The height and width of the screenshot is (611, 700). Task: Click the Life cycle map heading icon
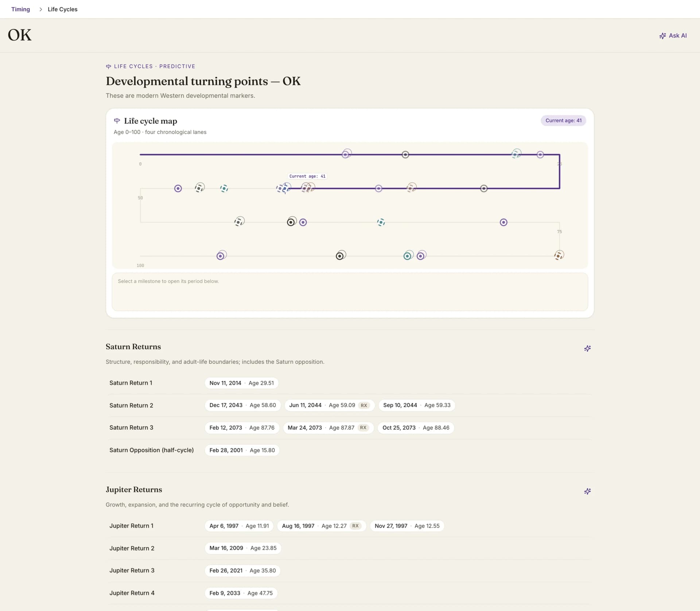[117, 121]
